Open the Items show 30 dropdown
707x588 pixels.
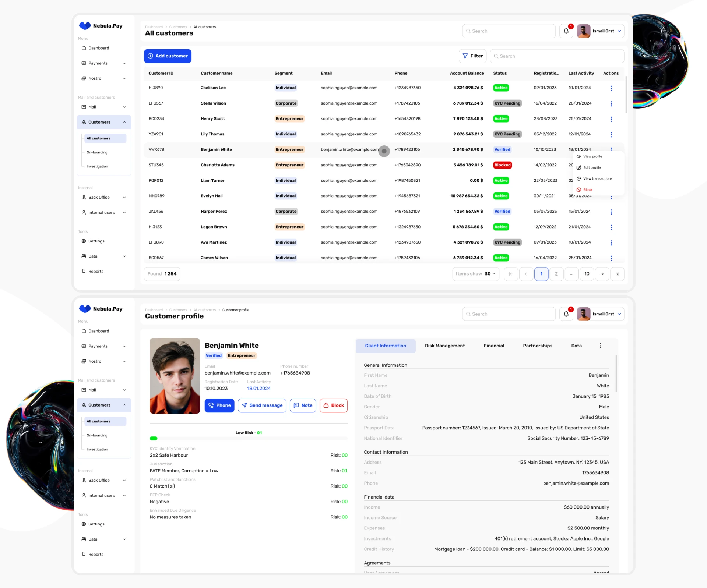475,274
